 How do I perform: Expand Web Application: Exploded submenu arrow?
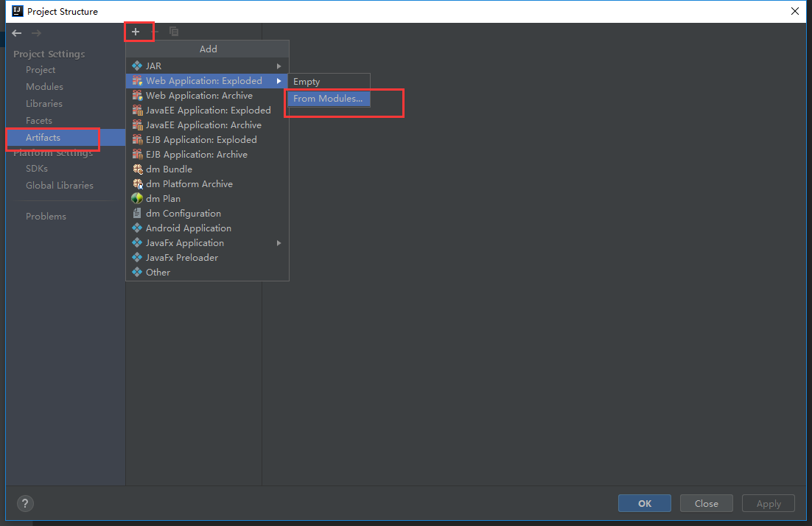point(279,81)
